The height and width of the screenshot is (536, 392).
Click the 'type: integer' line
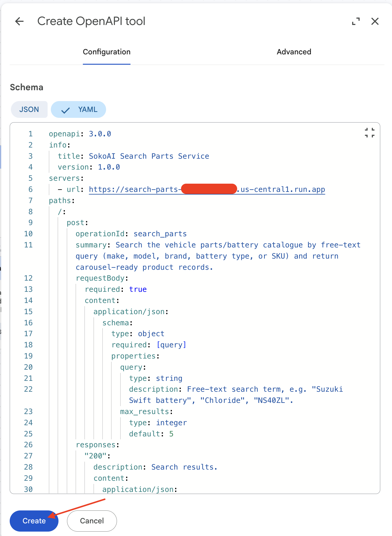pyautogui.click(x=158, y=423)
